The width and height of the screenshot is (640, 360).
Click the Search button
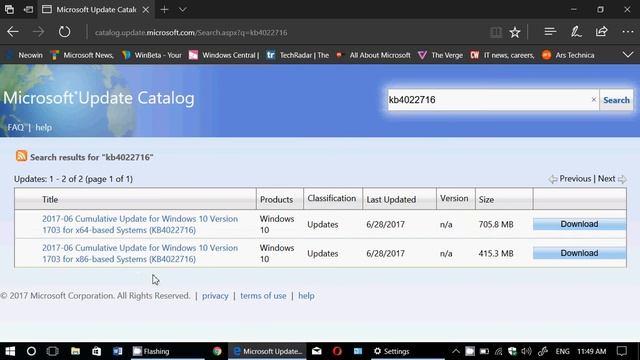coord(616,100)
